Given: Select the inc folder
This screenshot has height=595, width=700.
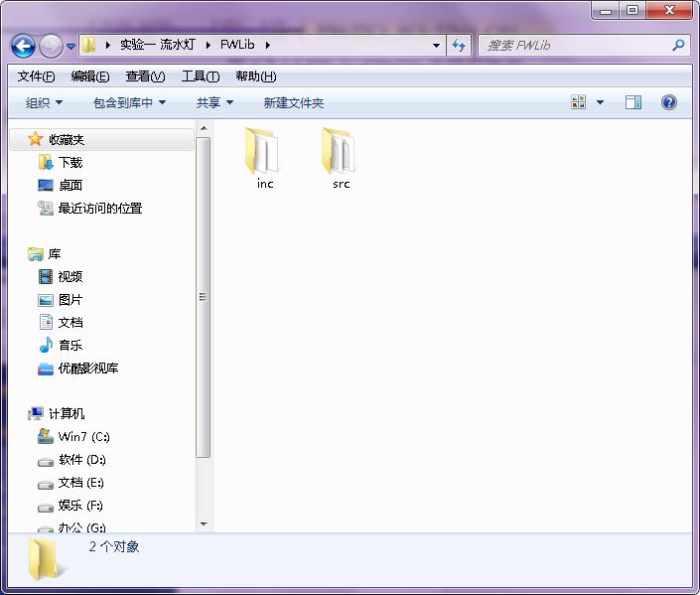Looking at the screenshot, I should click(264, 159).
